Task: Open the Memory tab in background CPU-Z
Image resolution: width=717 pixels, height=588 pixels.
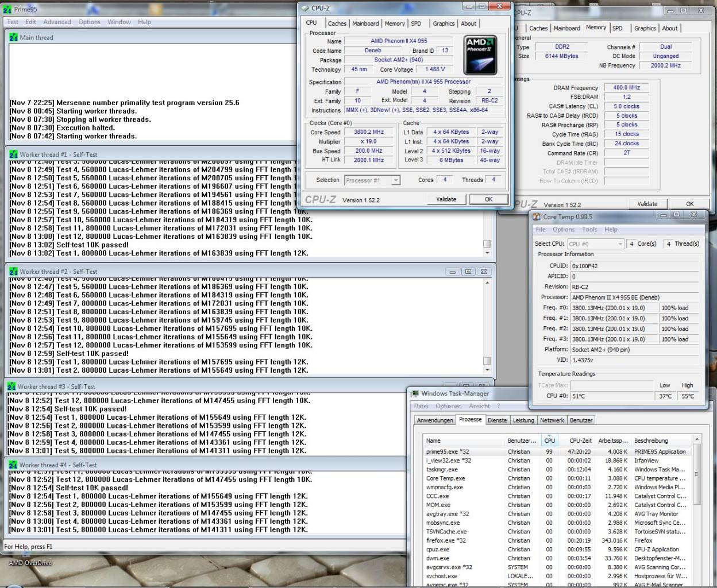Action: click(596, 28)
